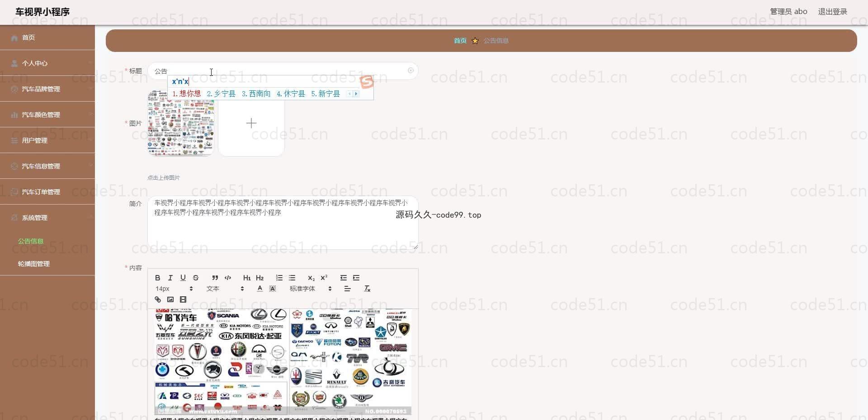The image size is (868, 420).
Task: Click 退出登录 to log out
Action: [832, 11]
